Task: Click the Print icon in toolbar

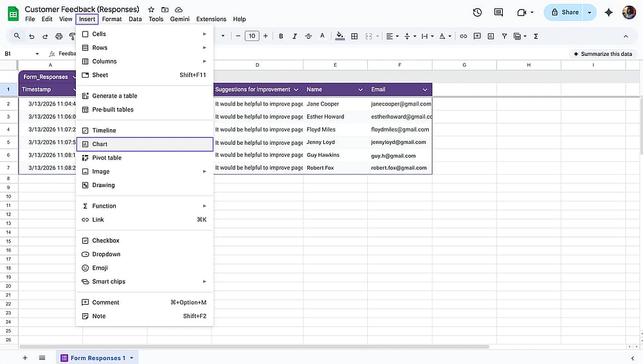Action: tap(59, 36)
